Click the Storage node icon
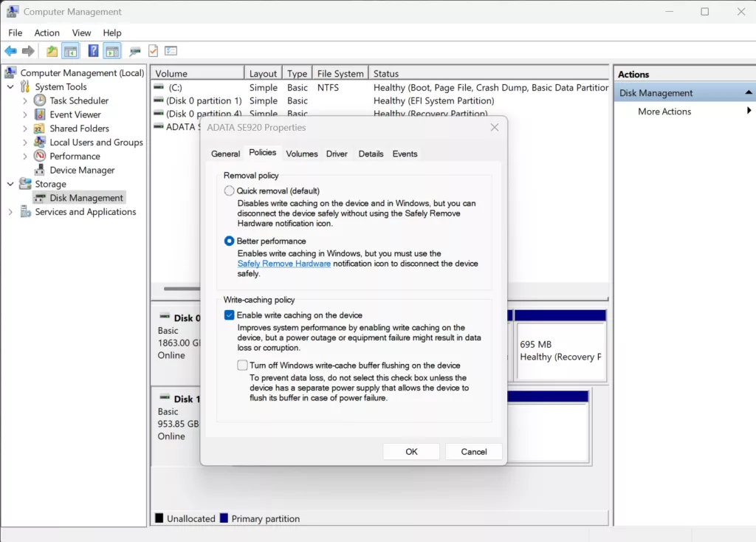 [x=25, y=184]
